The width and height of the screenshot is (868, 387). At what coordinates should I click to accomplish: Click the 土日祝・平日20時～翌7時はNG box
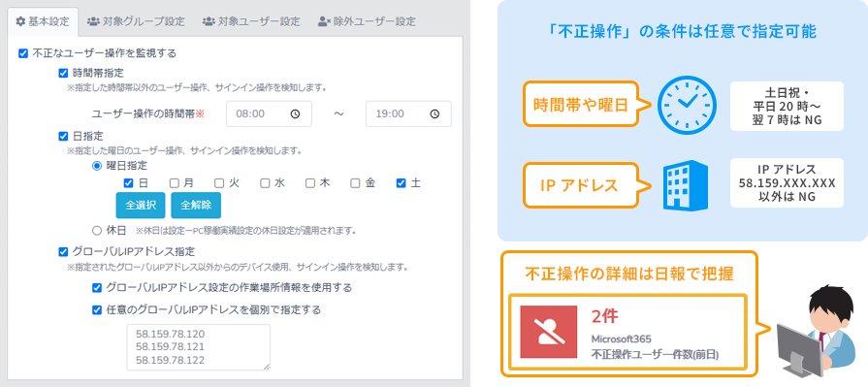click(787, 107)
